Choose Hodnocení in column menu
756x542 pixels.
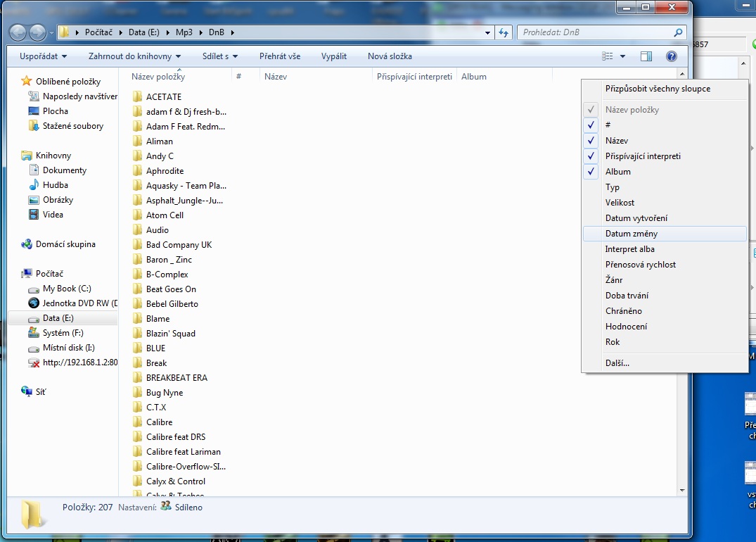coord(665,327)
